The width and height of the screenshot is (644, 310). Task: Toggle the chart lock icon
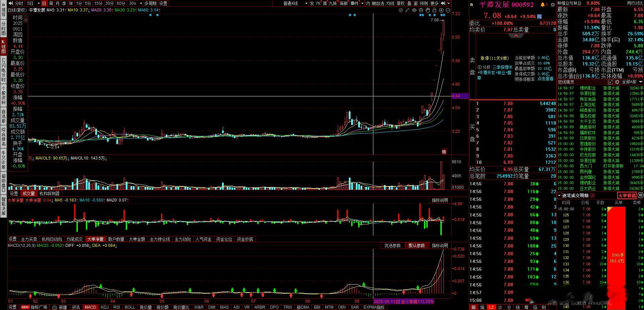(434, 10)
